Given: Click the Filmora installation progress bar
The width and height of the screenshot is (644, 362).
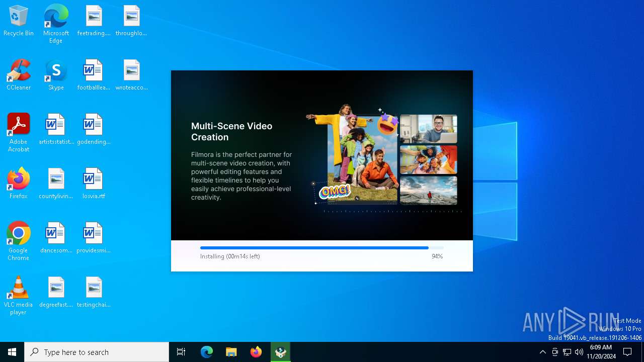Looking at the screenshot, I should (322, 248).
